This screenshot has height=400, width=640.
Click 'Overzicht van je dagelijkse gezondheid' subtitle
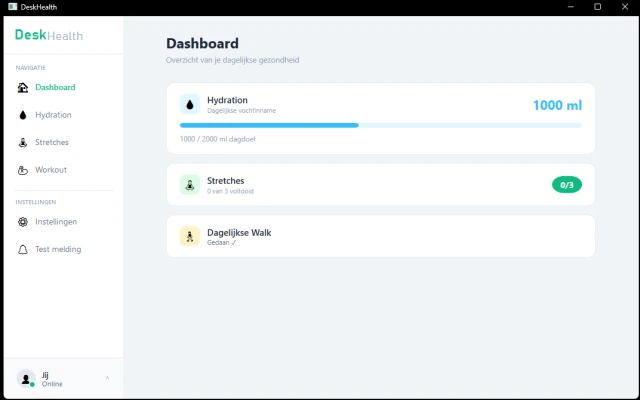point(233,60)
